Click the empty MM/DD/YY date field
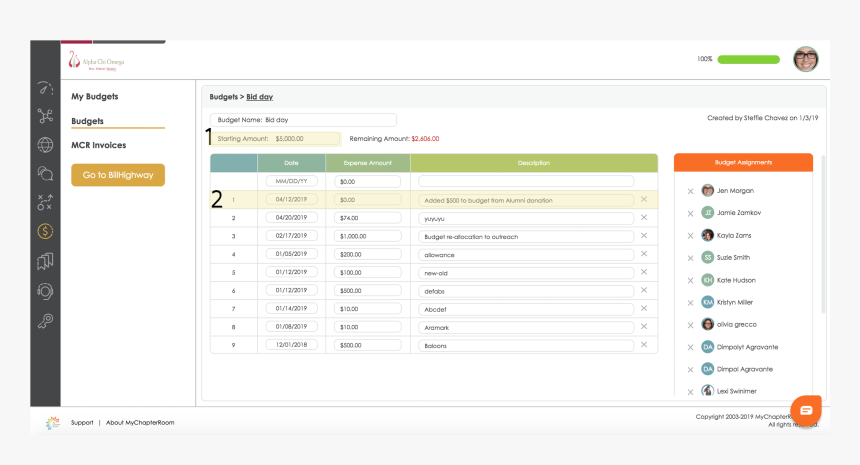Screen dimensions: 860x465 (x=291, y=182)
